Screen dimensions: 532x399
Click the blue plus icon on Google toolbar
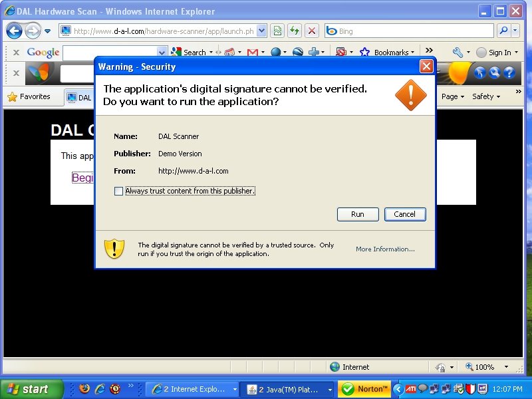click(x=314, y=53)
